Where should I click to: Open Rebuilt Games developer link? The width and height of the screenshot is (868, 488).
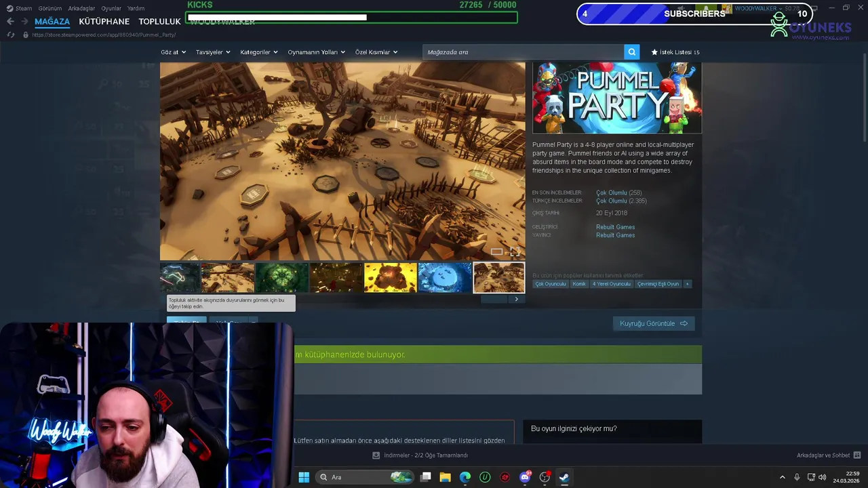coord(616,227)
